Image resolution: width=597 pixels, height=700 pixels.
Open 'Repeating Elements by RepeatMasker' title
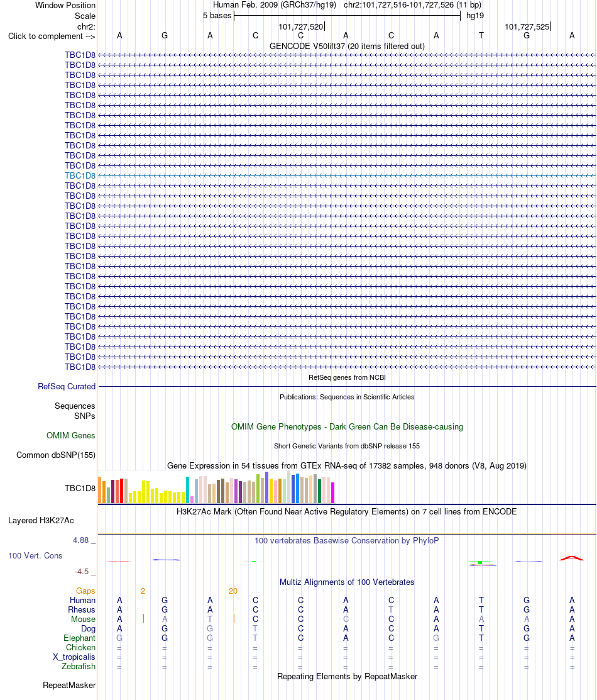pyautogui.click(x=347, y=676)
